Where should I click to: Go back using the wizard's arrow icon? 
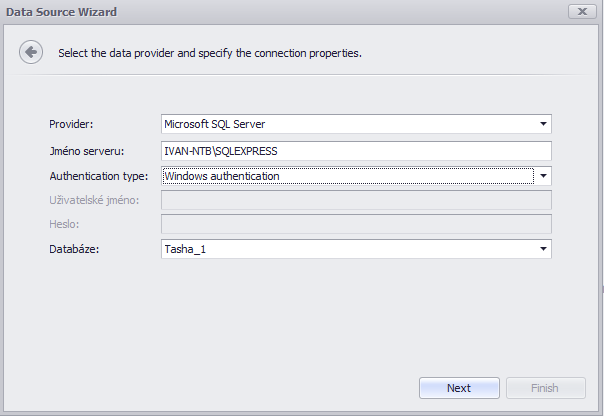click(x=31, y=52)
